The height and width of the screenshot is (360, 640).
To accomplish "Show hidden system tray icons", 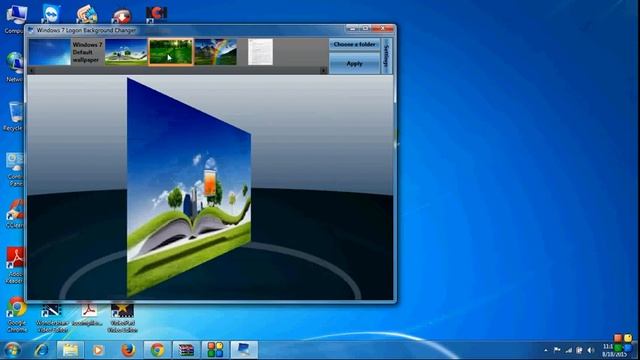I will [546, 350].
